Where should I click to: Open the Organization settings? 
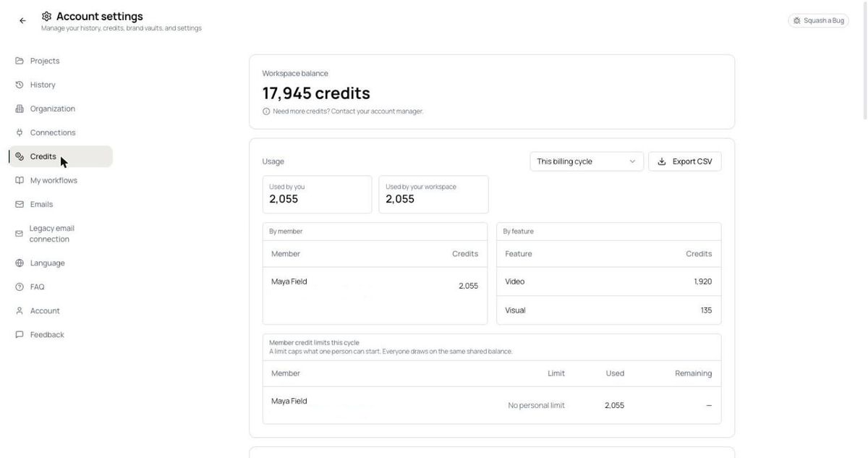click(60, 109)
